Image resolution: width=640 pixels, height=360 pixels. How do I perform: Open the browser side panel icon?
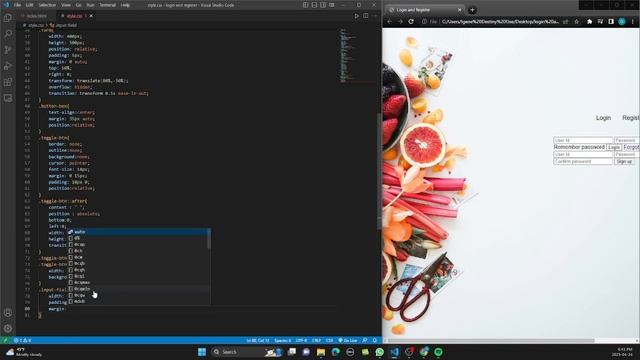click(x=611, y=22)
